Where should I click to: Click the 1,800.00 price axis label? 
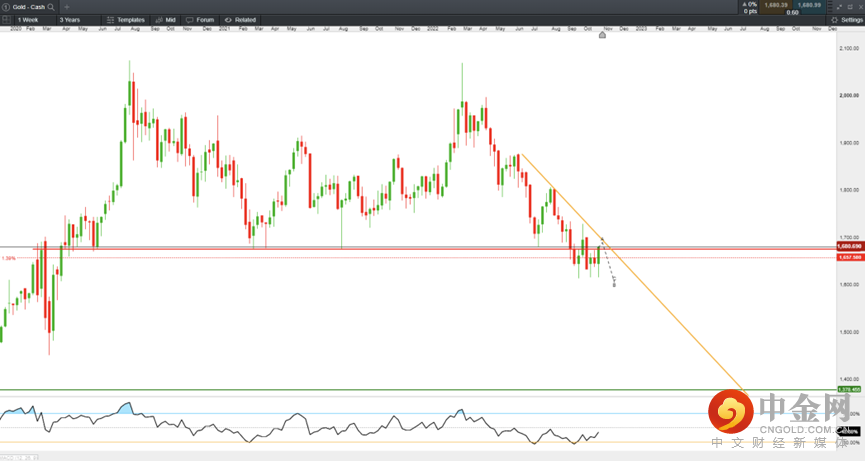point(849,190)
